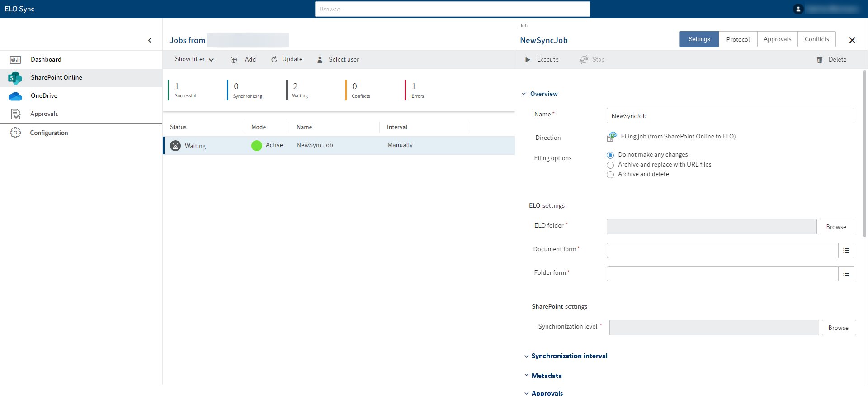
Task: Click the green Active mode indicator
Action: click(x=257, y=146)
